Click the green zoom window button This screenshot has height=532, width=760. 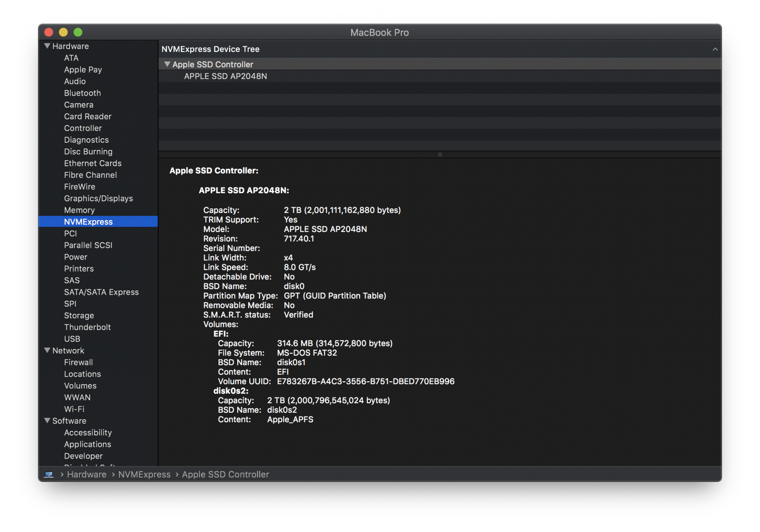pyautogui.click(x=78, y=32)
